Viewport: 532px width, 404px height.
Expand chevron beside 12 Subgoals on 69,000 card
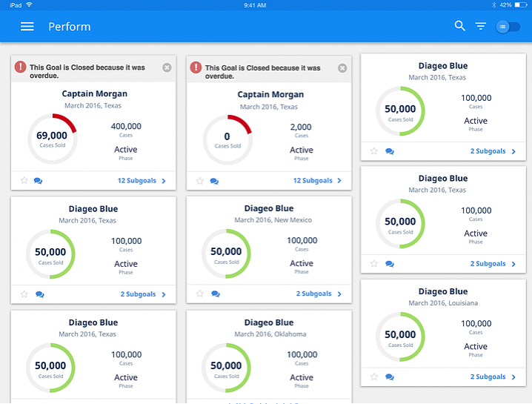pos(164,181)
